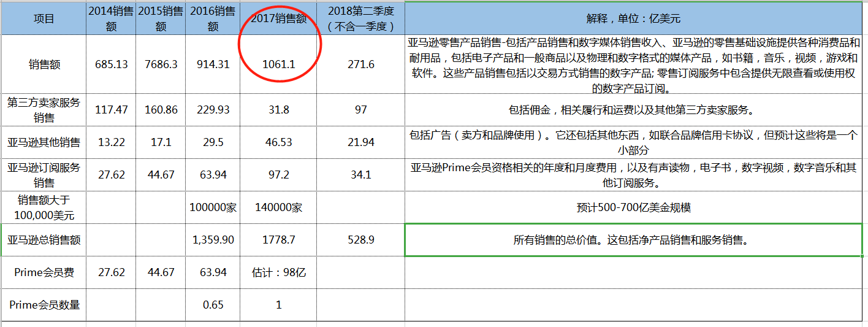Select the 亚马逊其他销售 row label

[x=44, y=142]
